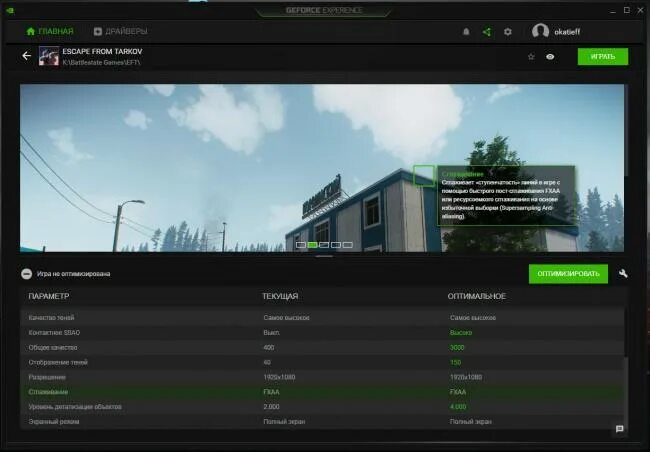Screen dimensions: 650x452
Task: Click the game path K:\Battlestate Games\EFT\
Action: coord(101,63)
